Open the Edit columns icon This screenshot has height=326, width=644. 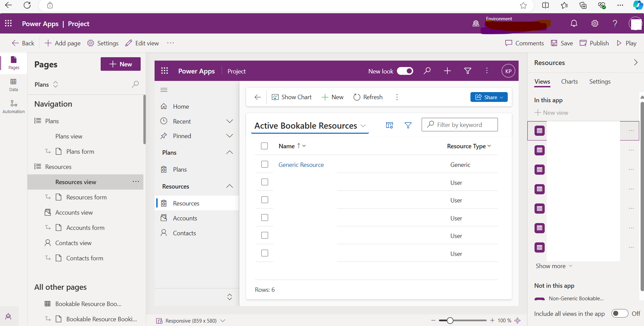[x=389, y=126]
